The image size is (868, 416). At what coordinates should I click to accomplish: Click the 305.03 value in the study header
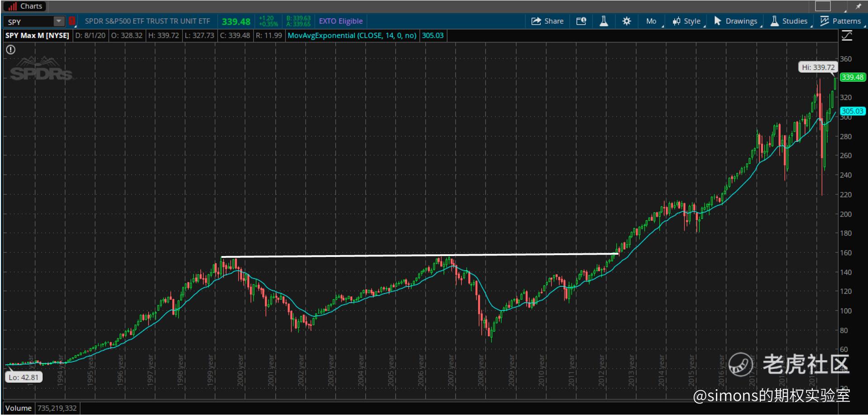click(x=433, y=35)
